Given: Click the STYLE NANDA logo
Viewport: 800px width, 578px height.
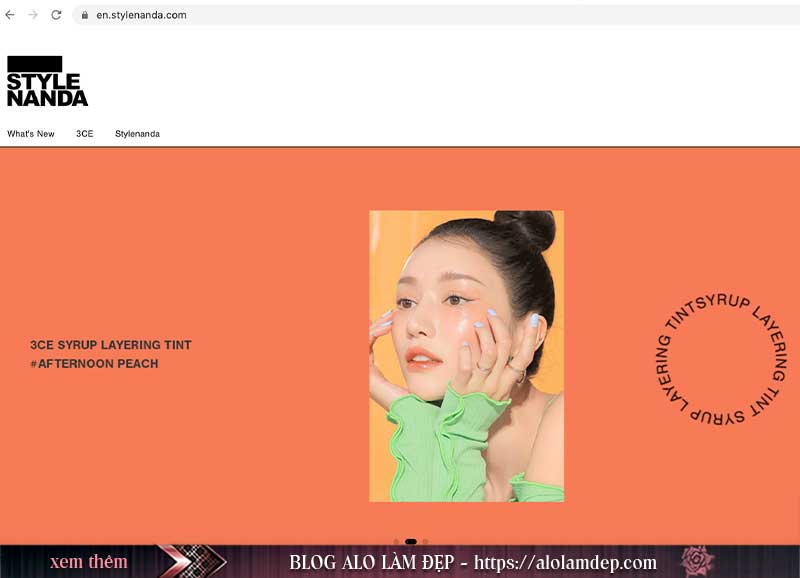Looking at the screenshot, I should click(x=48, y=80).
